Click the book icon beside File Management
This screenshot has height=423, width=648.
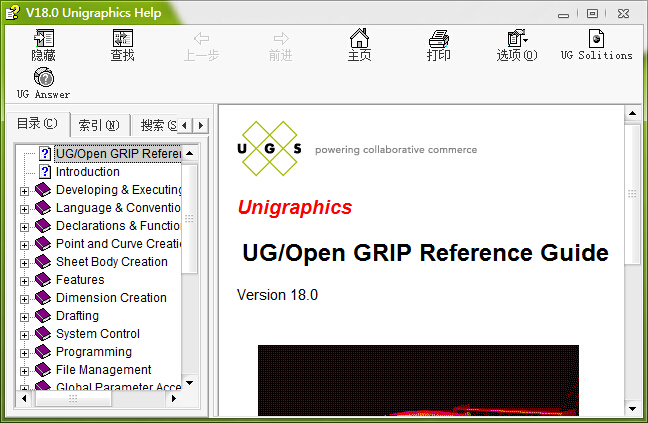pos(43,369)
